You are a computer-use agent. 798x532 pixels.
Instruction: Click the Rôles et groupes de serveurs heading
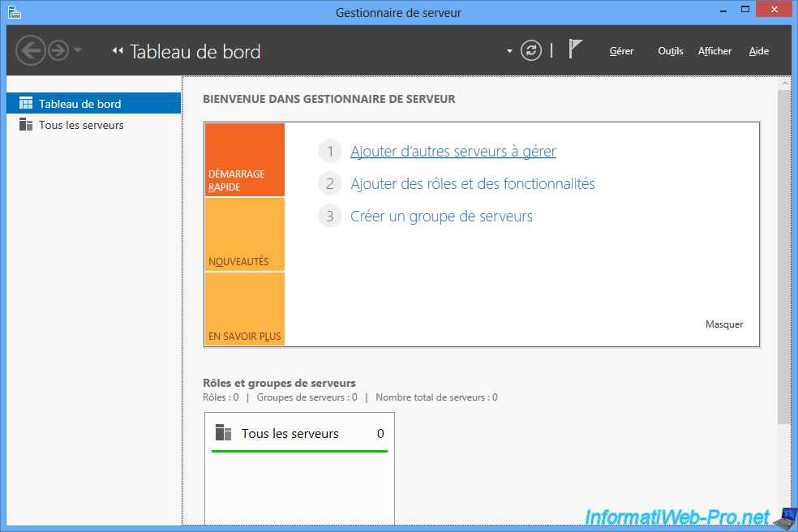coord(279,383)
